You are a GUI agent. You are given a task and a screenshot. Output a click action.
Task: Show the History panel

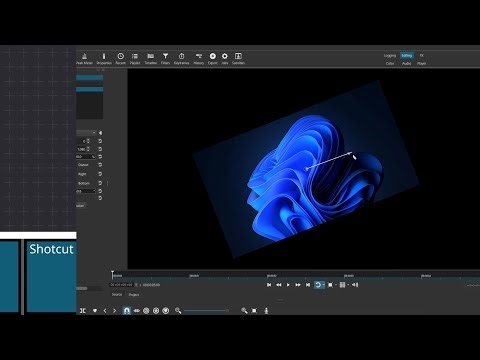pos(199,59)
